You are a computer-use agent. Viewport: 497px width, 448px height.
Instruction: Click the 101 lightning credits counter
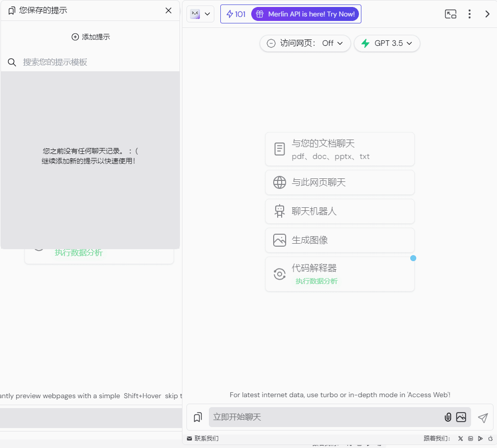[x=236, y=14]
